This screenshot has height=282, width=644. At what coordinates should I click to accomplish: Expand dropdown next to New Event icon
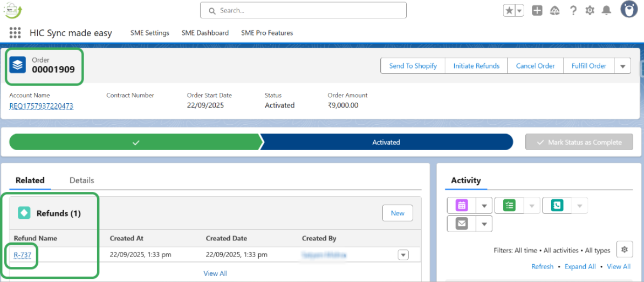(484, 205)
